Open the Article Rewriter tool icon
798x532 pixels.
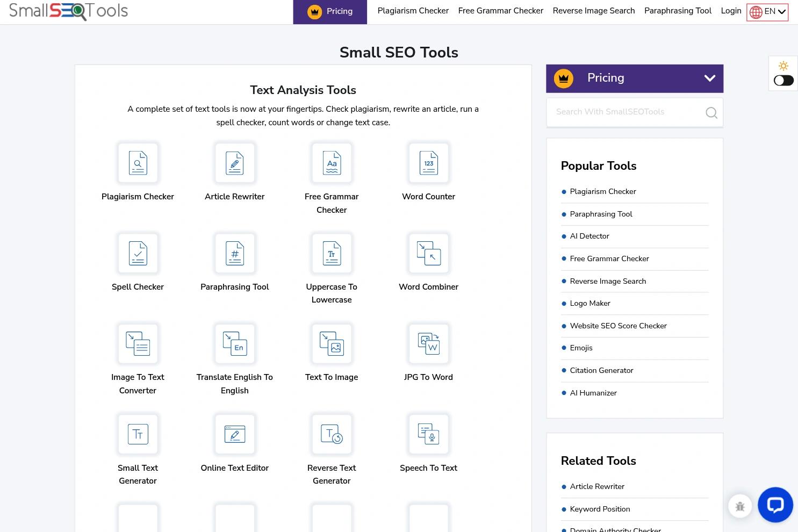pyautogui.click(x=235, y=163)
